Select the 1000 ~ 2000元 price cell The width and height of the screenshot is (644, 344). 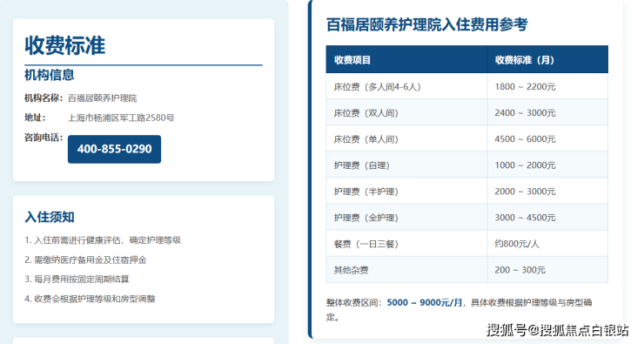pos(547,165)
